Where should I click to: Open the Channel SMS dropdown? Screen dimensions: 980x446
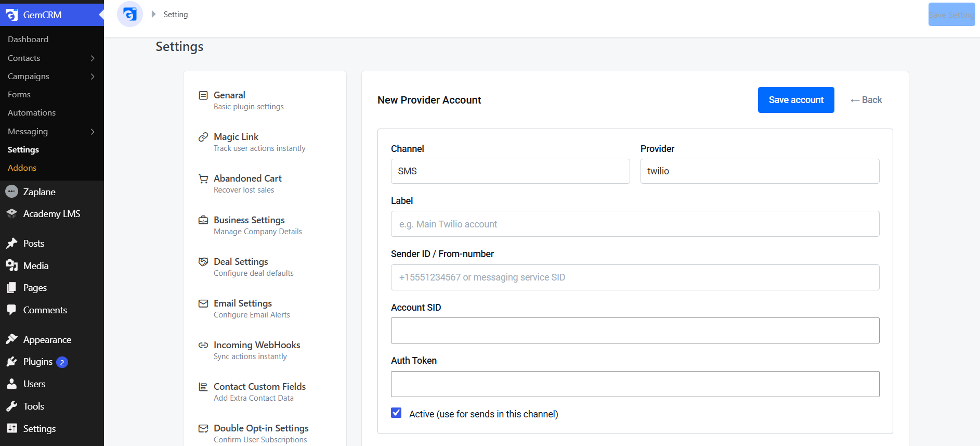point(510,171)
